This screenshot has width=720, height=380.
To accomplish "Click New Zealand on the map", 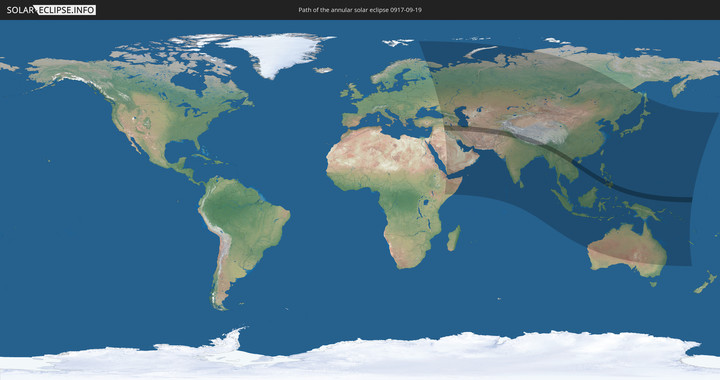I will click(x=706, y=282).
